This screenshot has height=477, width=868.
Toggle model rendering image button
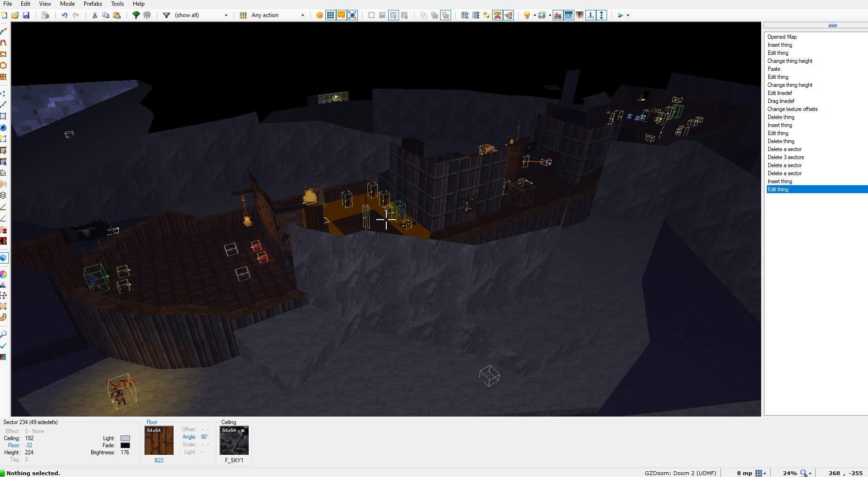[x=542, y=15]
